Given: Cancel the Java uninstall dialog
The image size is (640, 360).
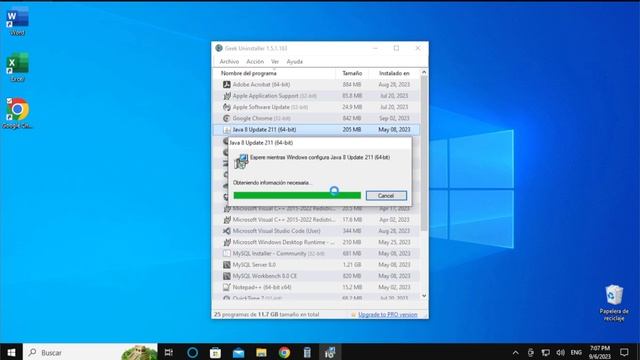Looking at the screenshot, I should click(386, 196).
